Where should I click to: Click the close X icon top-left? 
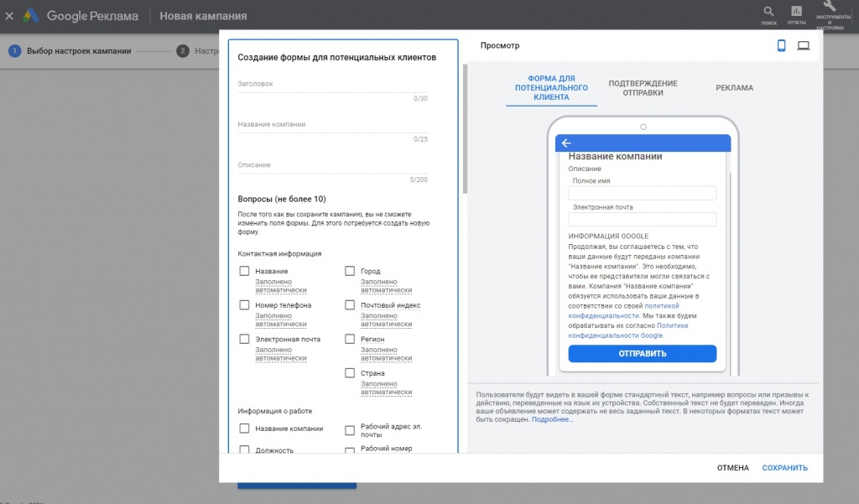pyautogui.click(x=9, y=16)
